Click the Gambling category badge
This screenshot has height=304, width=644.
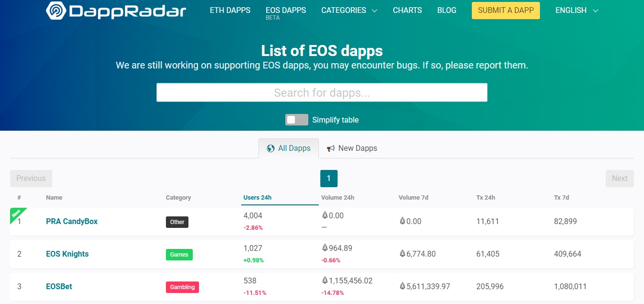pyautogui.click(x=182, y=287)
